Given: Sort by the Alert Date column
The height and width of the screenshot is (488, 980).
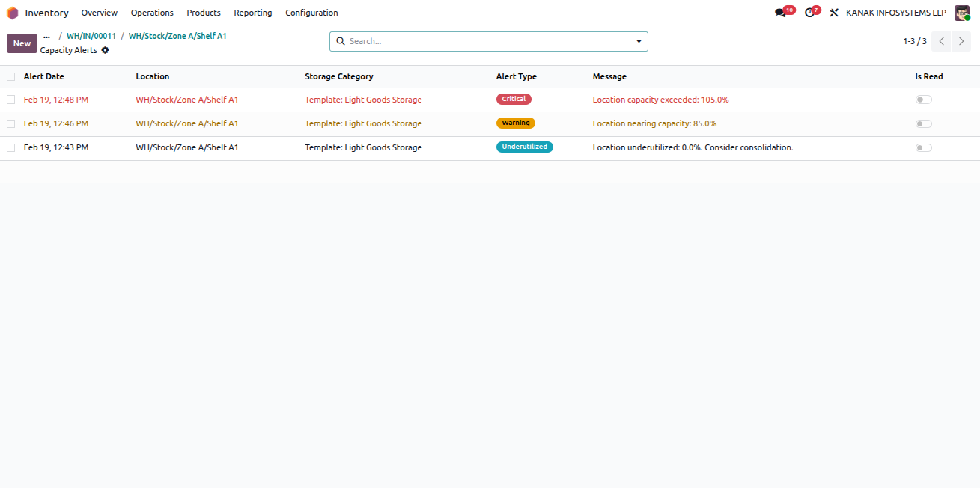Looking at the screenshot, I should (44, 76).
